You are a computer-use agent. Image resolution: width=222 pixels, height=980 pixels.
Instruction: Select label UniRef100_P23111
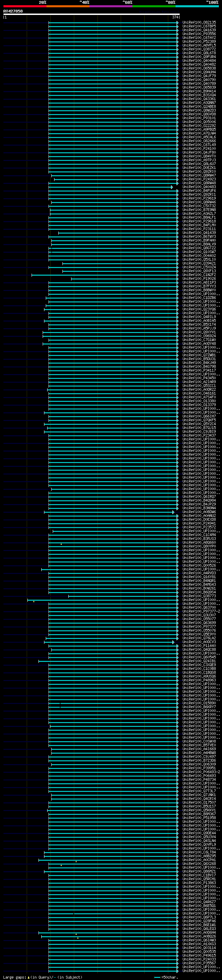pos(199,229)
